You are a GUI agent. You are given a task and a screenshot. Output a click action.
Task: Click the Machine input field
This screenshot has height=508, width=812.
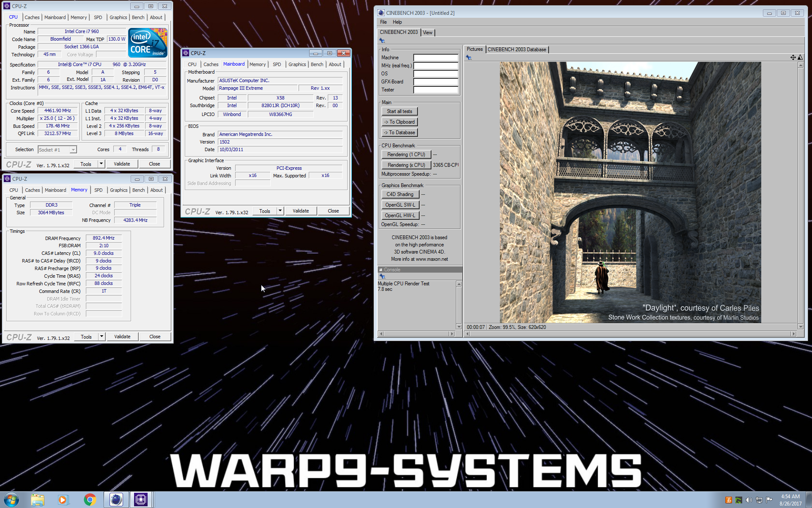[436, 58]
